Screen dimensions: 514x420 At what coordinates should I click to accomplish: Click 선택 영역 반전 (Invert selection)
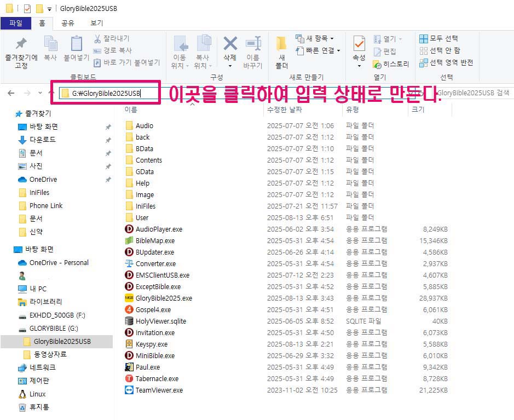446,62
